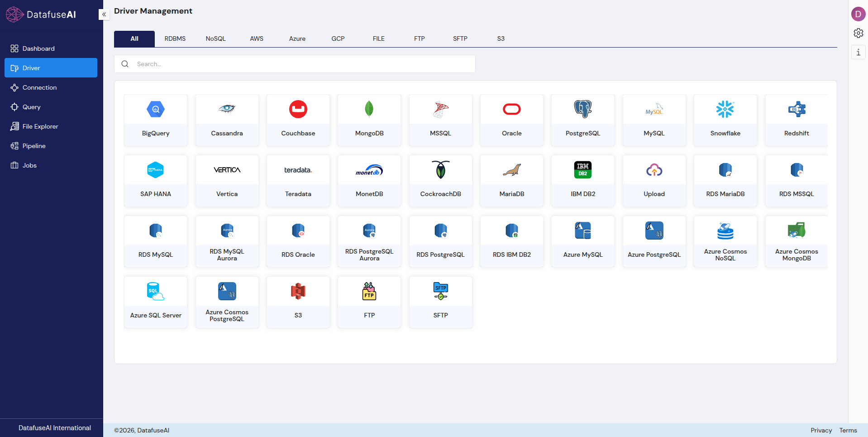Screen dimensions: 868x437
Task: Click the Azure PostgreSQL icon
Action: (x=654, y=231)
